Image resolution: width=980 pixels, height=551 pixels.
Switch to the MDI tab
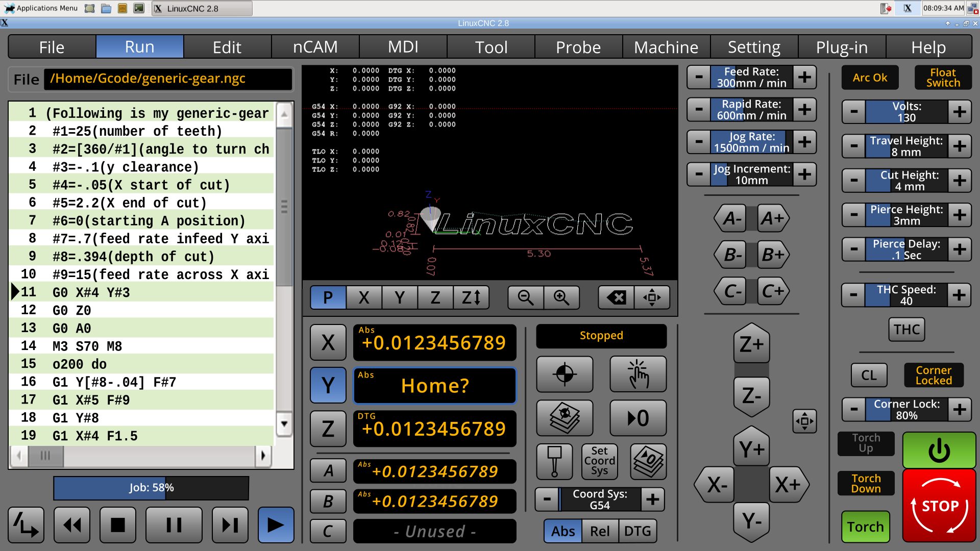tap(403, 47)
